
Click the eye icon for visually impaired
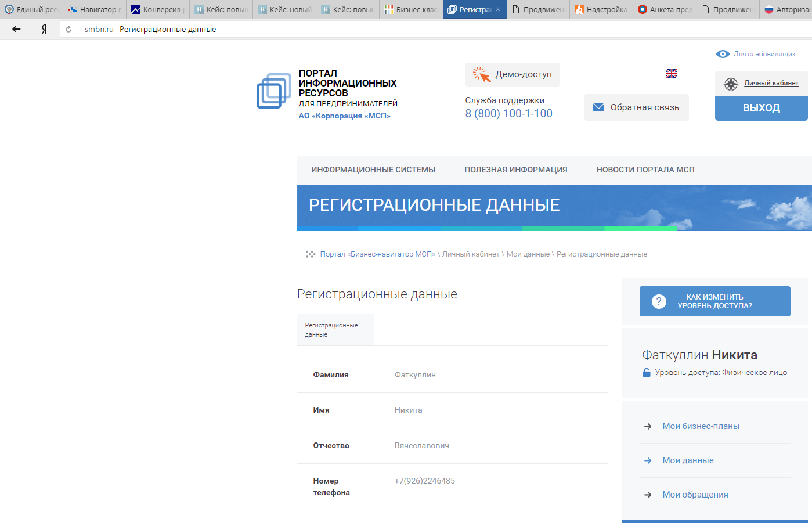pos(723,54)
